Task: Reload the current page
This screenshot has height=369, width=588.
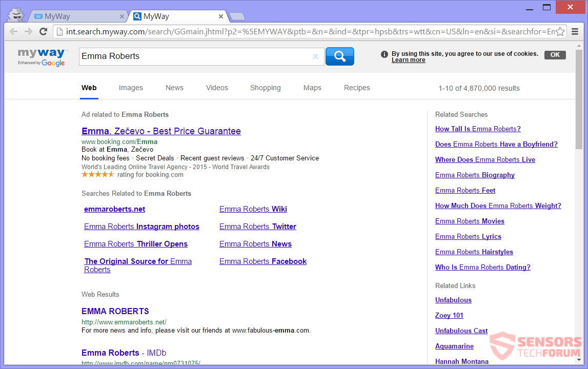Action: pyautogui.click(x=43, y=31)
